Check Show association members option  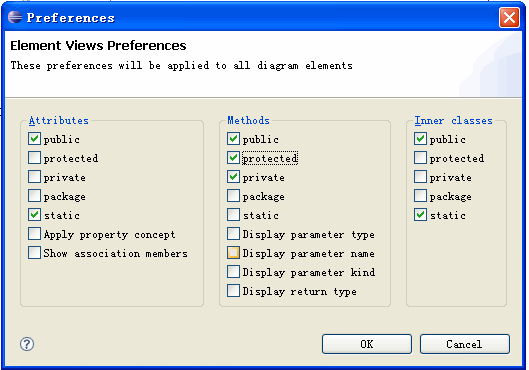[x=34, y=253]
